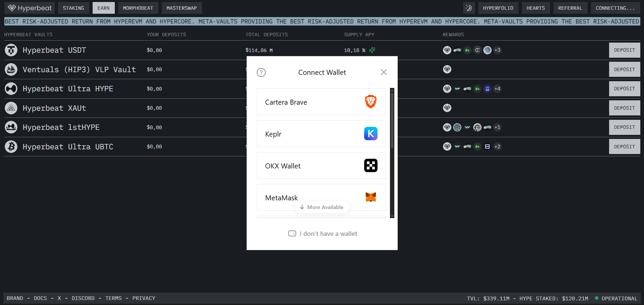Select Cartera Brave wallet option
Viewport: 644px width, 305px height.
[x=321, y=102]
